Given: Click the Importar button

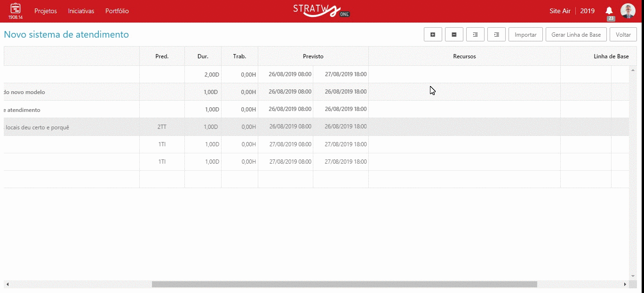Looking at the screenshot, I should point(525,34).
